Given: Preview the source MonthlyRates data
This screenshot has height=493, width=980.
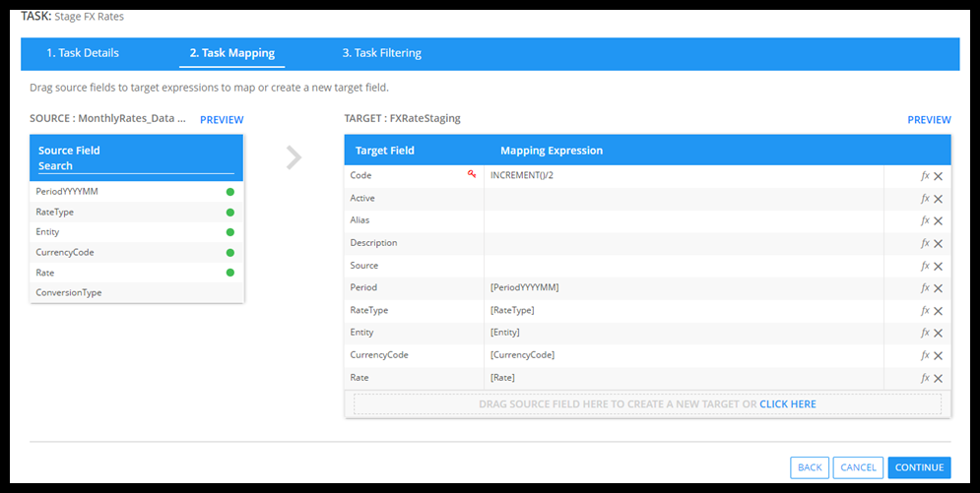Looking at the screenshot, I should [222, 120].
